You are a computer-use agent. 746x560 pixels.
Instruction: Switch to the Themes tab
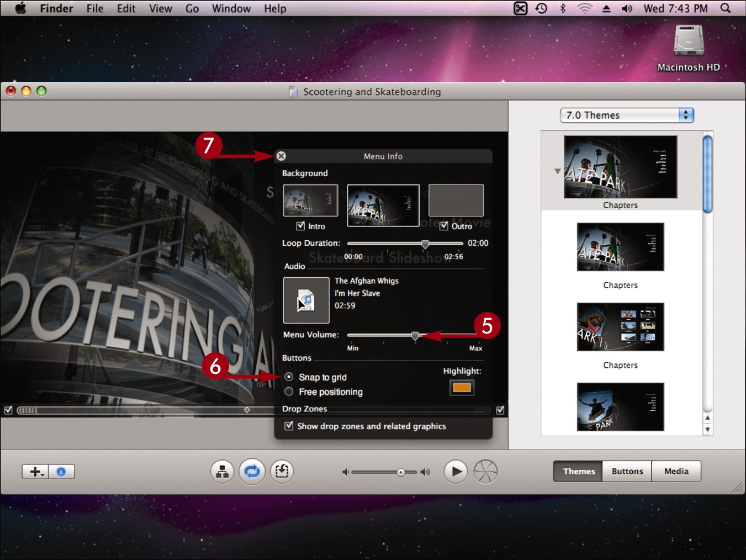(x=579, y=471)
